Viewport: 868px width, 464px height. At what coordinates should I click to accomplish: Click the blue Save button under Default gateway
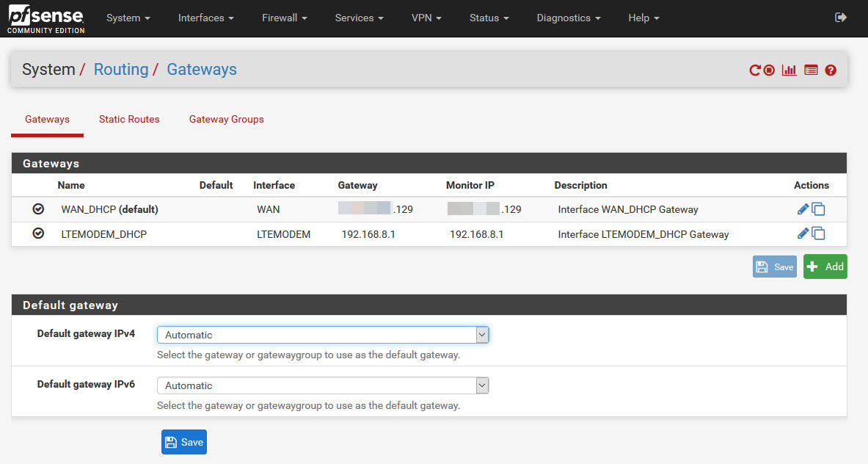pos(184,442)
